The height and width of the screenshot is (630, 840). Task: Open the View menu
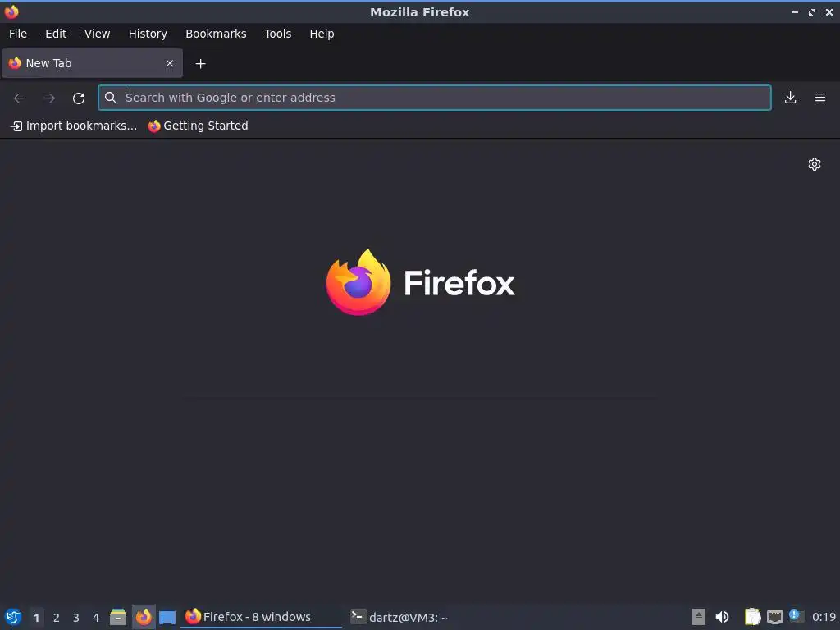click(x=97, y=34)
